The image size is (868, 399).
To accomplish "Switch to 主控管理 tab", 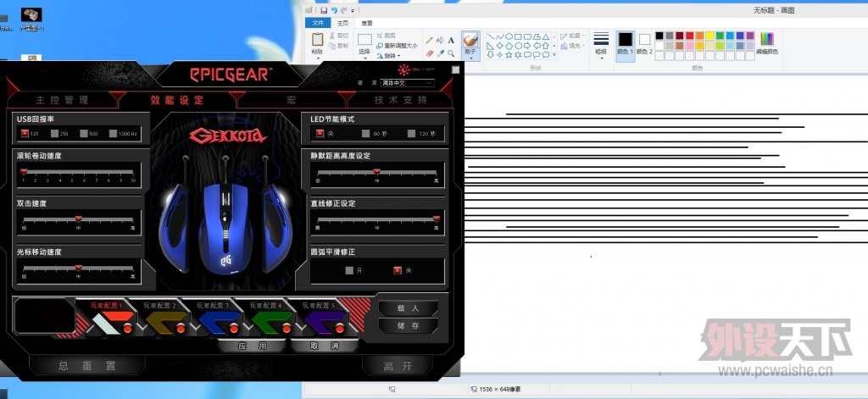I will [62, 100].
